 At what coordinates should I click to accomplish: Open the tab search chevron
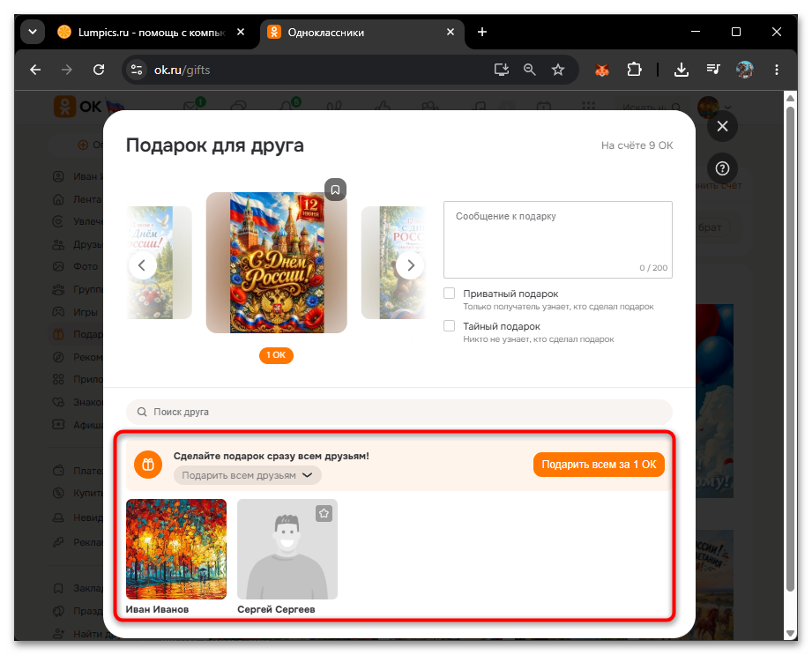pos(33,32)
